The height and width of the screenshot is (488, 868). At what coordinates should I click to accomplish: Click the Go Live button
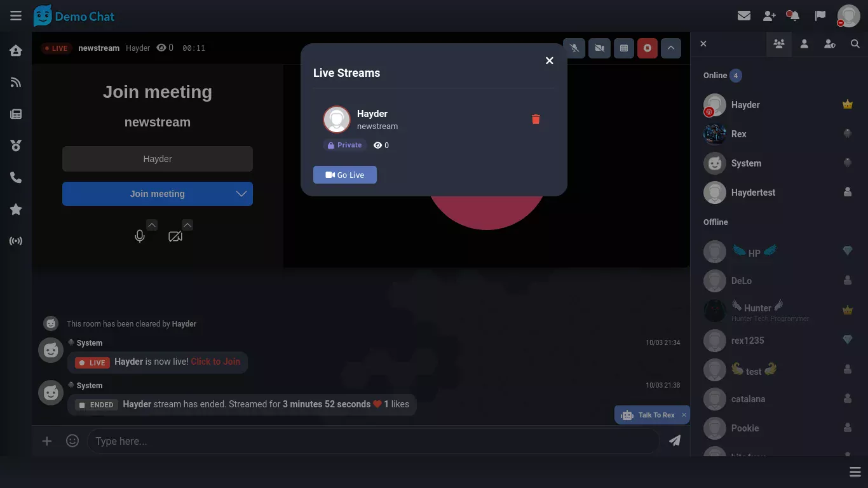coord(344,175)
